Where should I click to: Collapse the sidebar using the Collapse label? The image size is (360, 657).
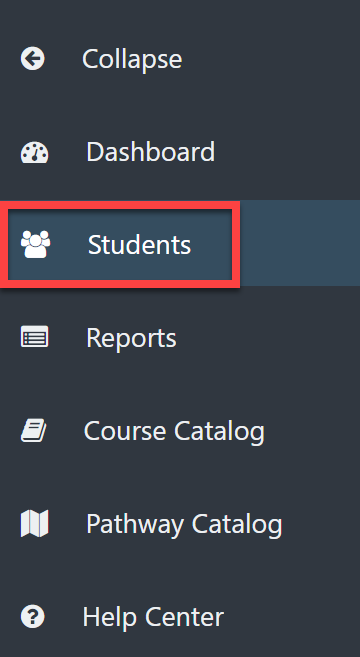pyautogui.click(x=132, y=59)
